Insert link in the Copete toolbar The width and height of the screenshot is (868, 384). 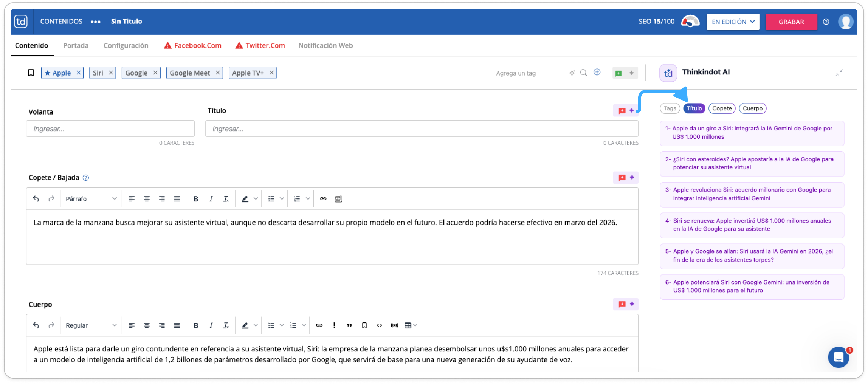click(x=323, y=199)
